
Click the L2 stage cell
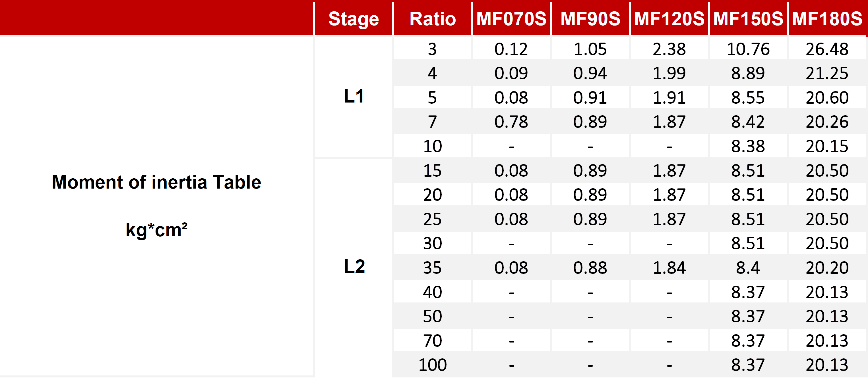[x=354, y=267]
